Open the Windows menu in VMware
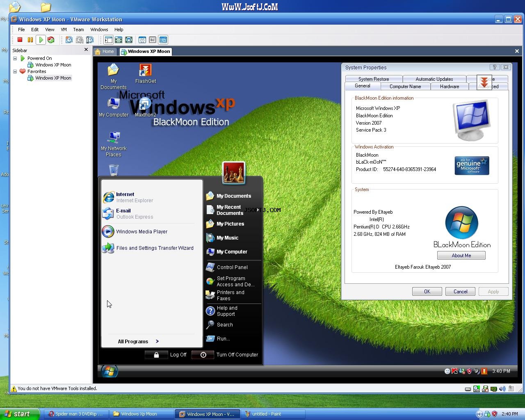525x420 pixels. tap(99, 30)
